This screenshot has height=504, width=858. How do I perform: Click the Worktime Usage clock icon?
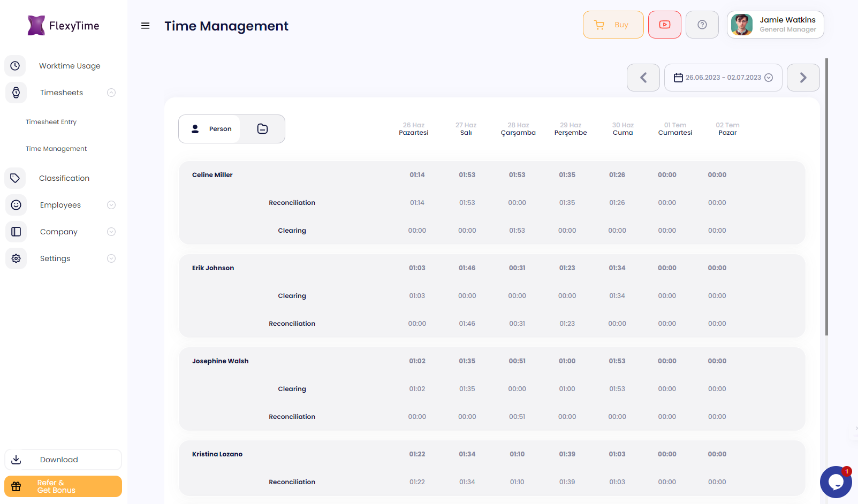[x=15, y=66]
